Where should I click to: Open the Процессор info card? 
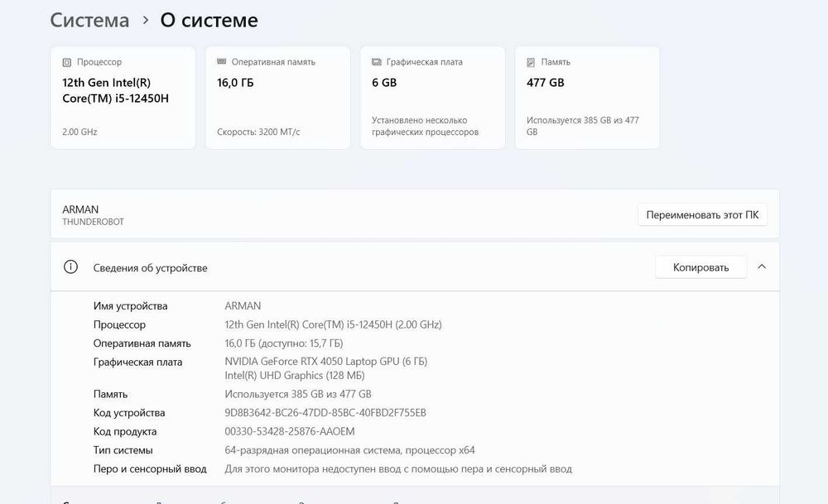click(123, 98)
